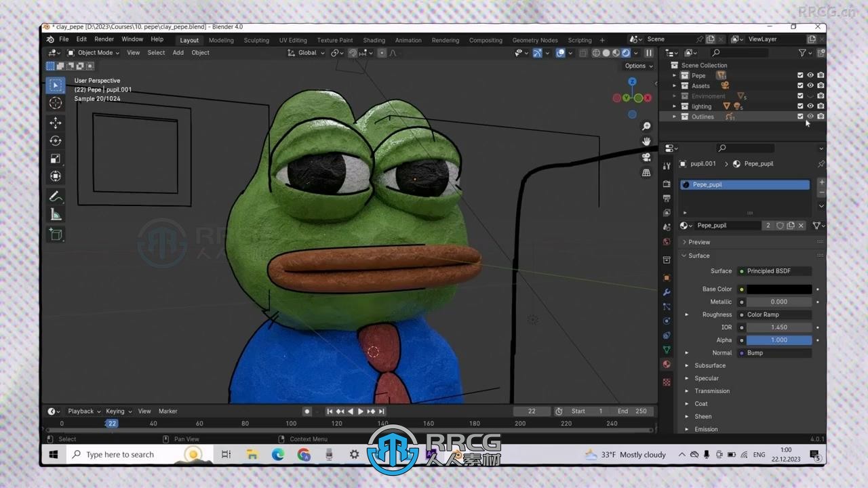Select wireframe viewport shading mode
Screen dimensions: 868x488
click(x=596, y=53)
